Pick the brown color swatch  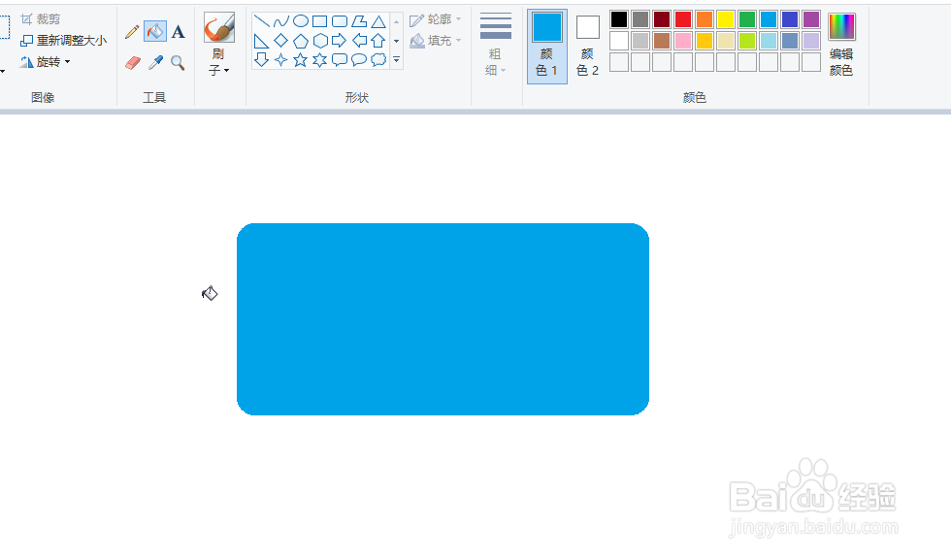coord(662,41)
